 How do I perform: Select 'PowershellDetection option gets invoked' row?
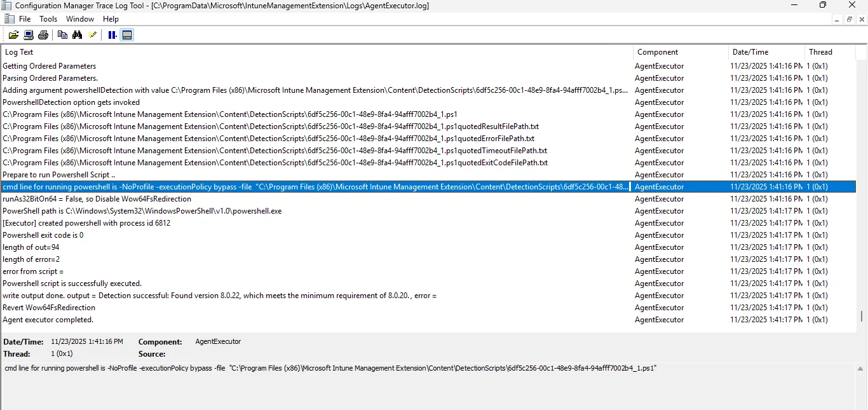pos(428,102)
